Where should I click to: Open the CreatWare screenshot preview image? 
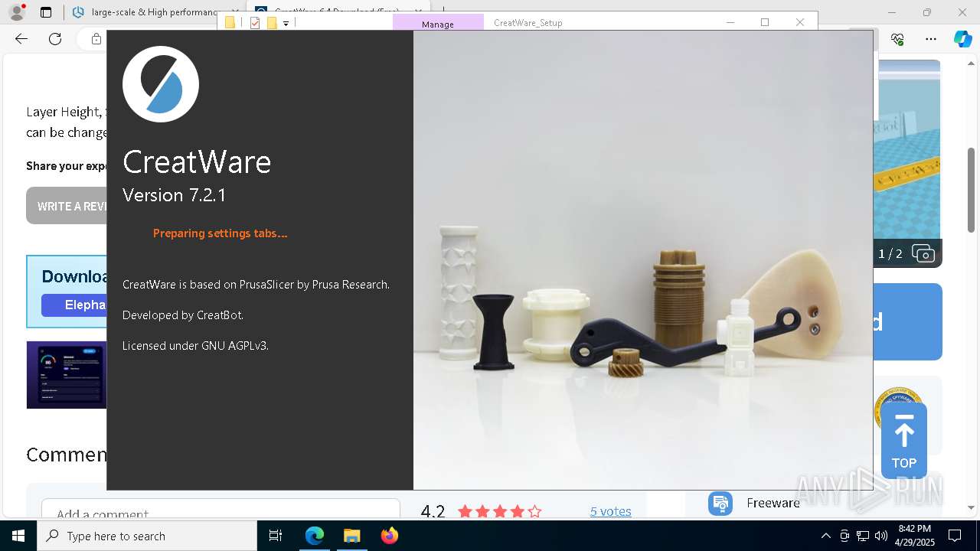pos(908,164)
